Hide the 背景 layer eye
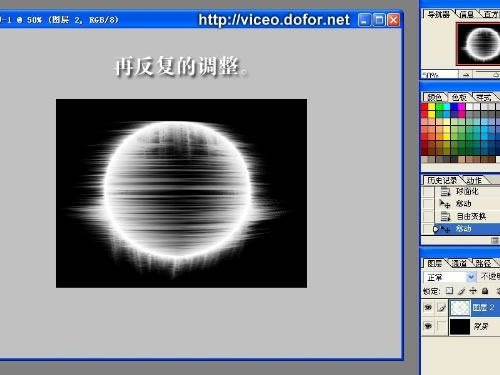The image size is (500, 375). coord(428,326)
